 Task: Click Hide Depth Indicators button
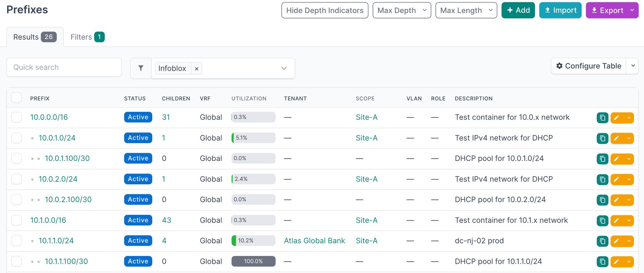(325, 10)
